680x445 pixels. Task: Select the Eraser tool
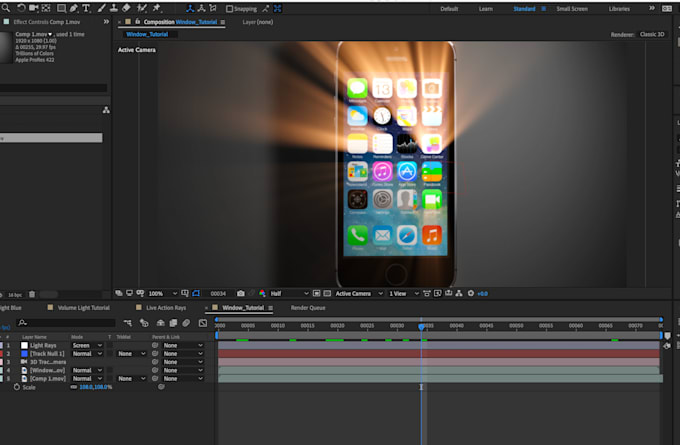click(126, 8)
